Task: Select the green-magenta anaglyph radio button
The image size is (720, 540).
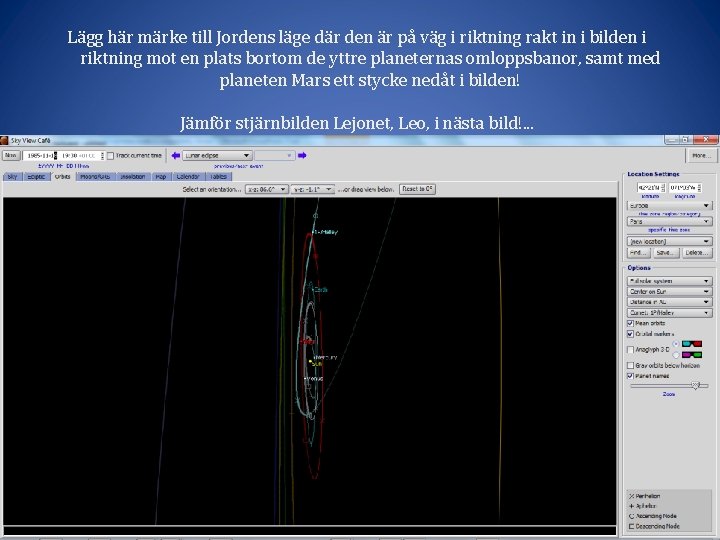Action: pos(676,355)
